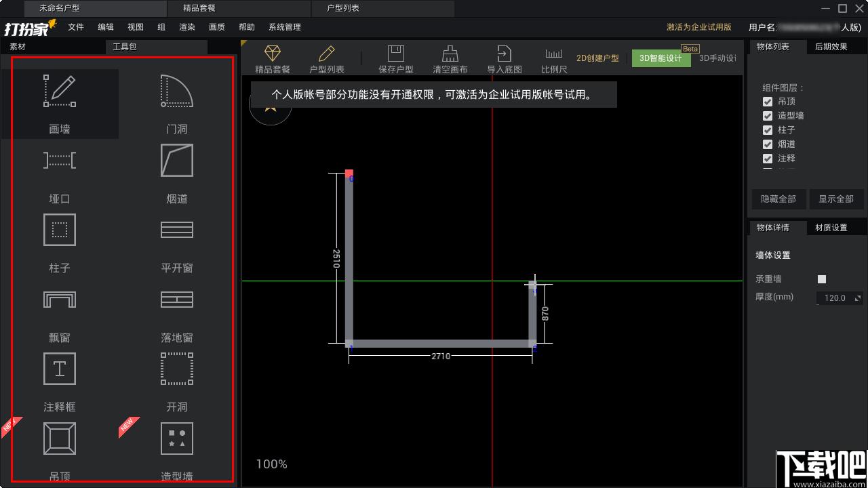Toggle the 注释 layer checkbox
Viewport: 868px width, 488px height.
[x=768, y=159]
